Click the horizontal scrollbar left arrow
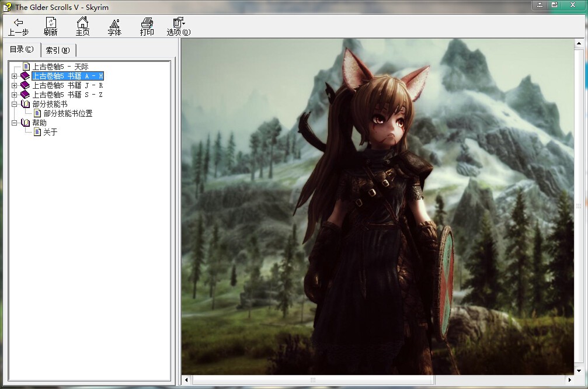Screen dimensions: 588x389 pyautogui.click(x=187, y=380)
